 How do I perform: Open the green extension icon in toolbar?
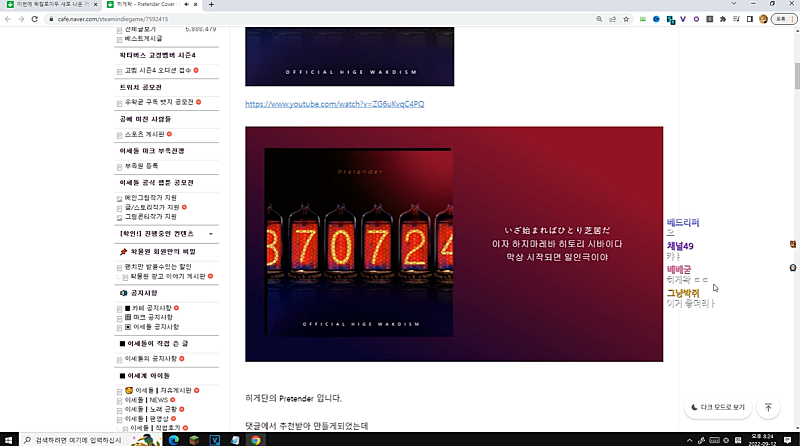pyautogui.click(x=643, y=19)
